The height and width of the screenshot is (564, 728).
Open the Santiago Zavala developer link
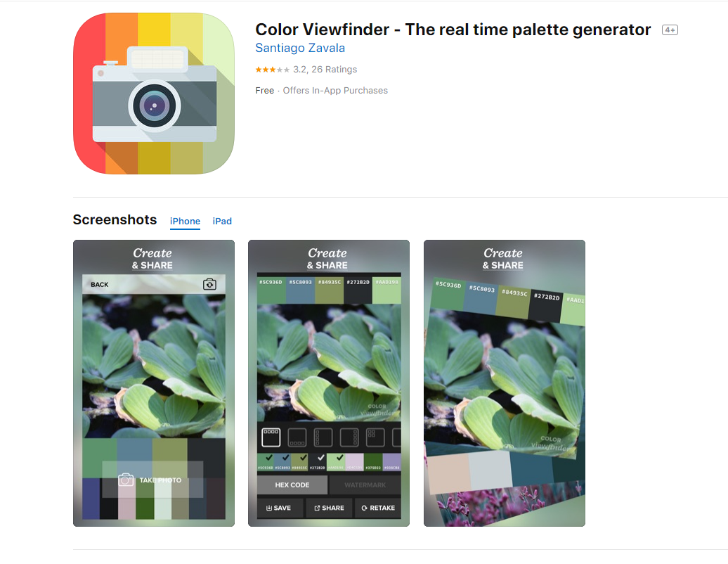point(300,48)
